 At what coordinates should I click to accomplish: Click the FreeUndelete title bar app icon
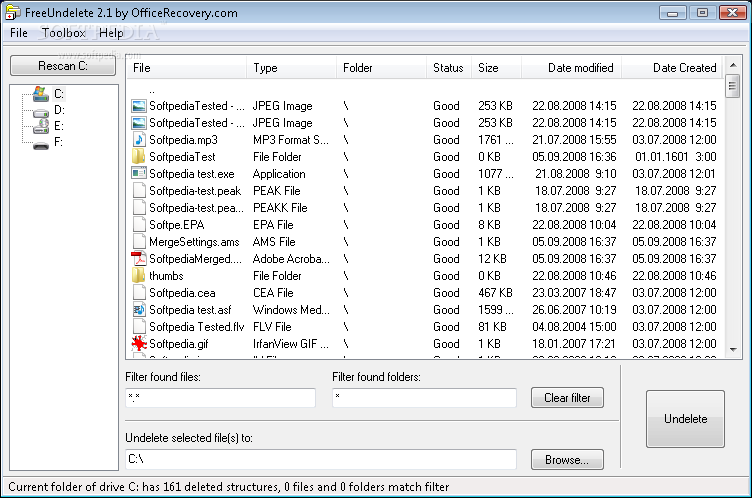[x=12, y=12]
